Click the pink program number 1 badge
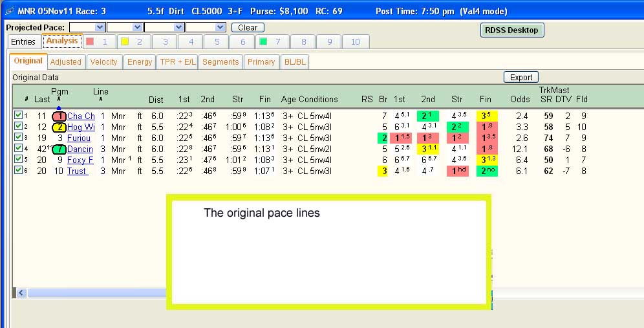The height and width of the screenshot is (328, 644). [59, 116]
